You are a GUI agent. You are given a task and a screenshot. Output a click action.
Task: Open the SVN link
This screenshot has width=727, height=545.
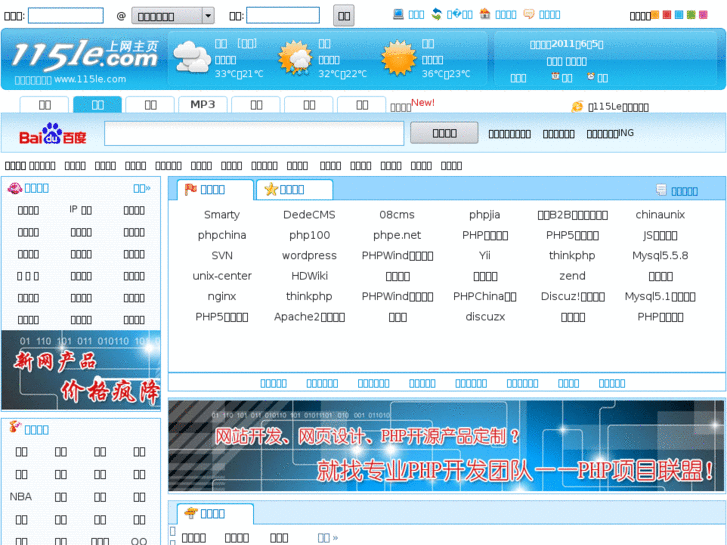(222, 256)
